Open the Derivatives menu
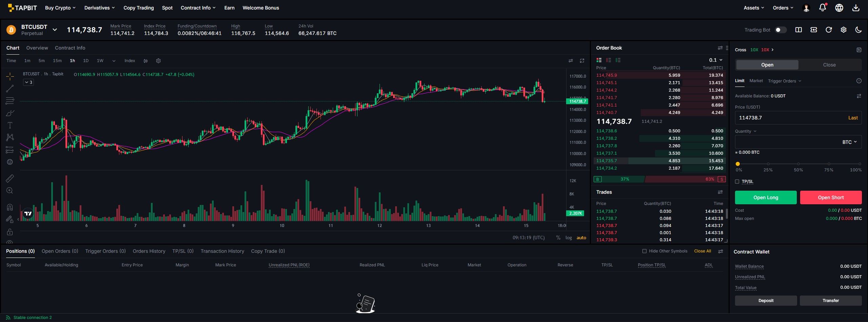 pyautogui.click(x=99, y=8)
